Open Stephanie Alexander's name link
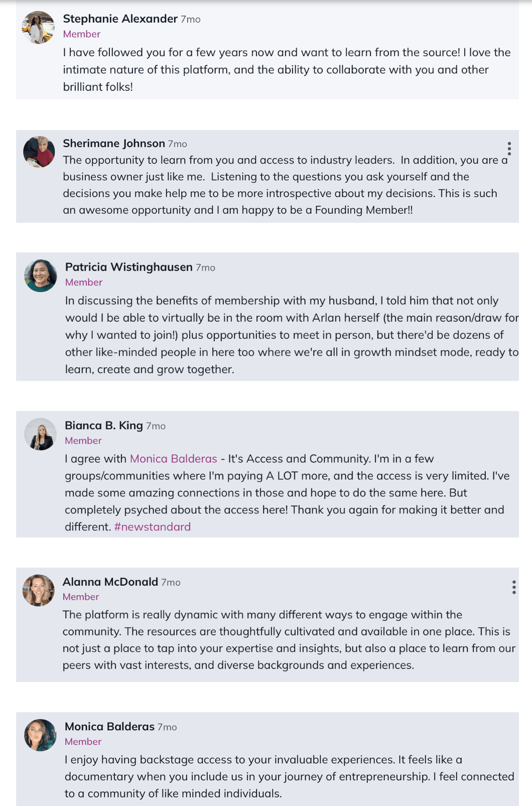This screenshot has width=532, height=806. (x=120, y=19)
